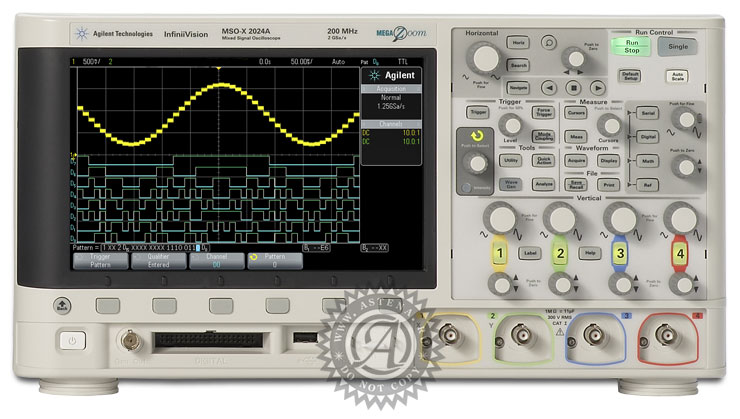This screenshot has height=419, width=740.
Task: Click the digital channels connector port
Action: [209, 340]
